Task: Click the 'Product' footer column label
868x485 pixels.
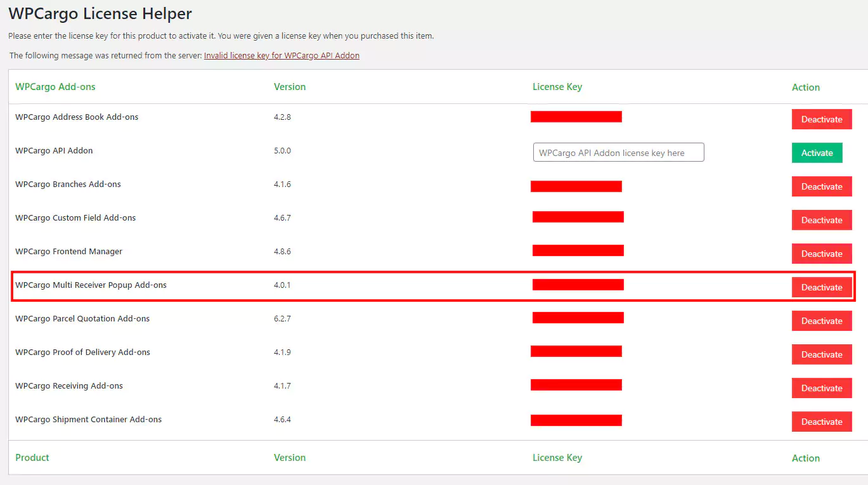Action: pos(32,458)
